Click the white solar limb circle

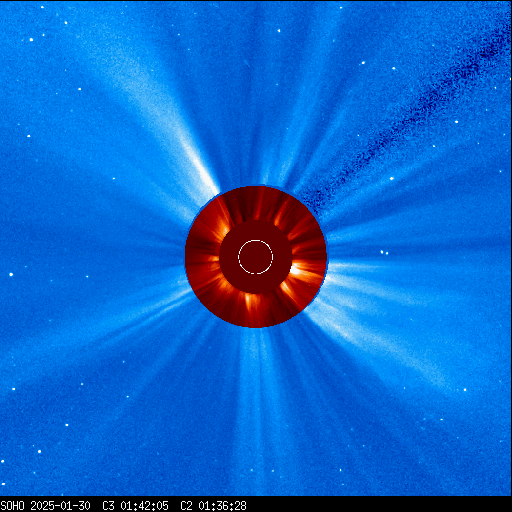point(256,257)
